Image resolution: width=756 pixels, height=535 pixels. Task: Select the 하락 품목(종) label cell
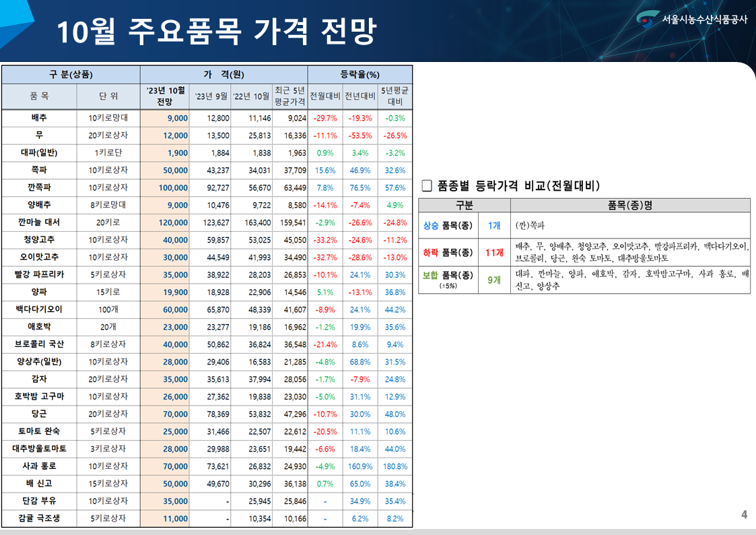(448, 252)
